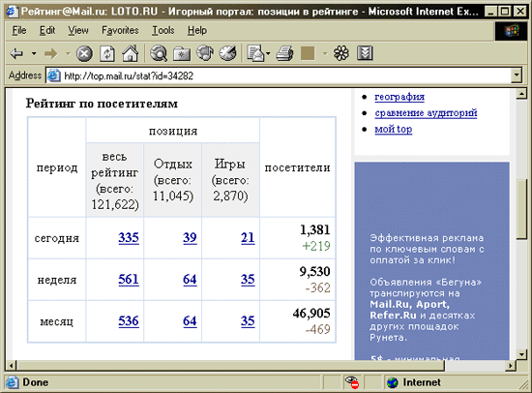Click the flower-shaped toolbar icon
532x393 pixels.
(341, 53)
